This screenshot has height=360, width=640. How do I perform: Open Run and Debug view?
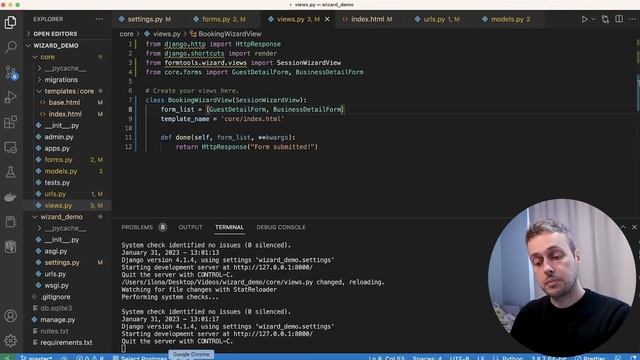[x=10, y=97]
